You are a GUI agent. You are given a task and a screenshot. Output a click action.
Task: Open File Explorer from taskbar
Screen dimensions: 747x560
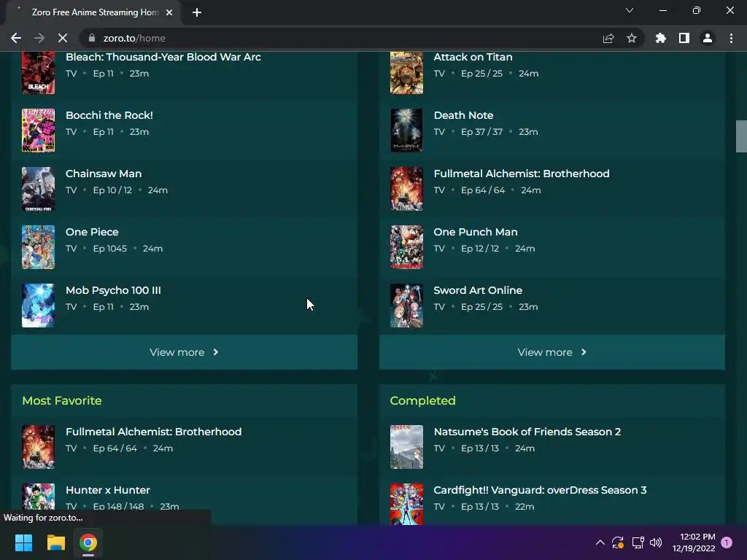(55, 542)
